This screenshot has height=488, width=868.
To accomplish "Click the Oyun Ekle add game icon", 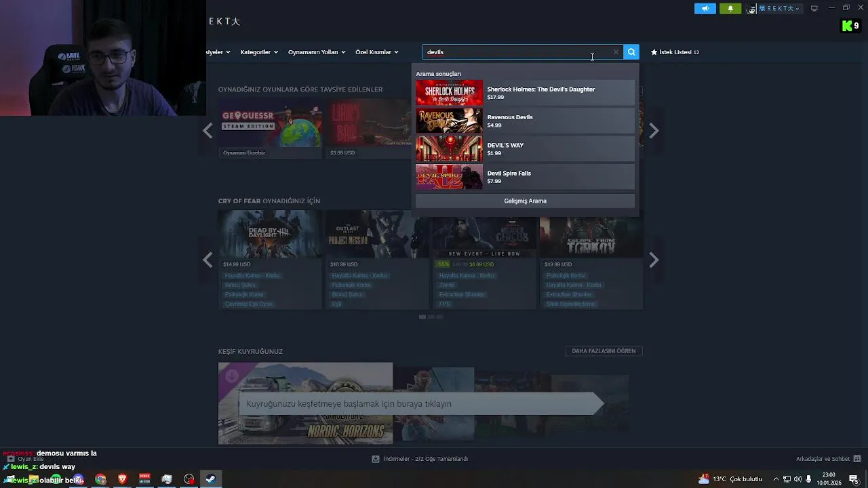I will pos(11,459).
